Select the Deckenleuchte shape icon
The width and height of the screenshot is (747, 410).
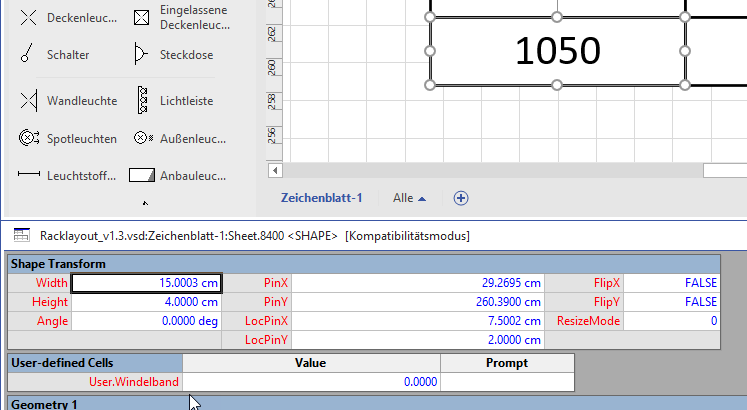pos(30,18)
